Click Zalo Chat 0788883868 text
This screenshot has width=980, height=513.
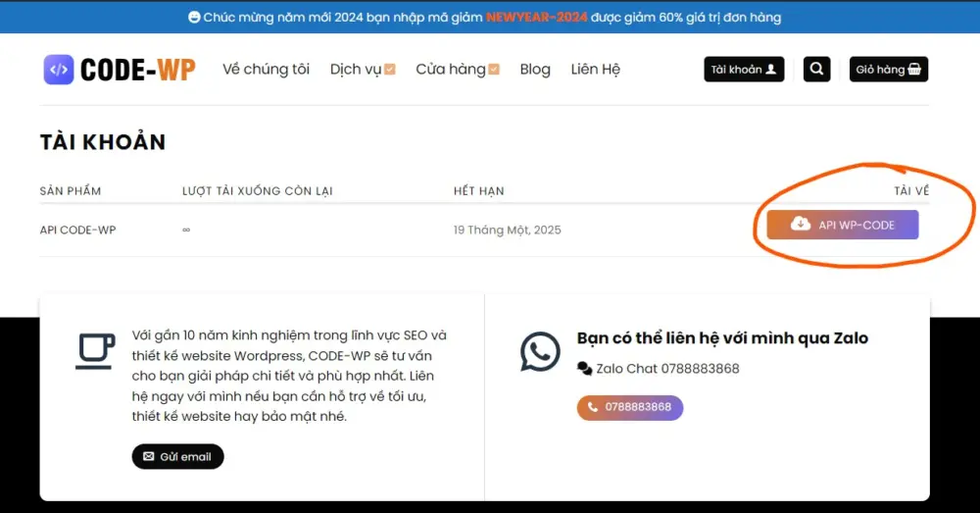(x=667, y=369)
